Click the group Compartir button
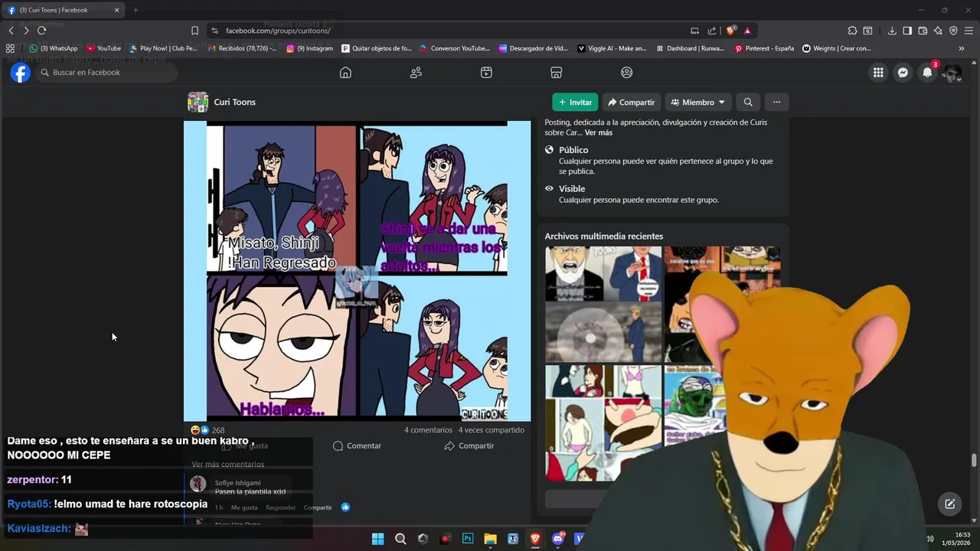Screen dimensions: 980x551 (631, 102)
